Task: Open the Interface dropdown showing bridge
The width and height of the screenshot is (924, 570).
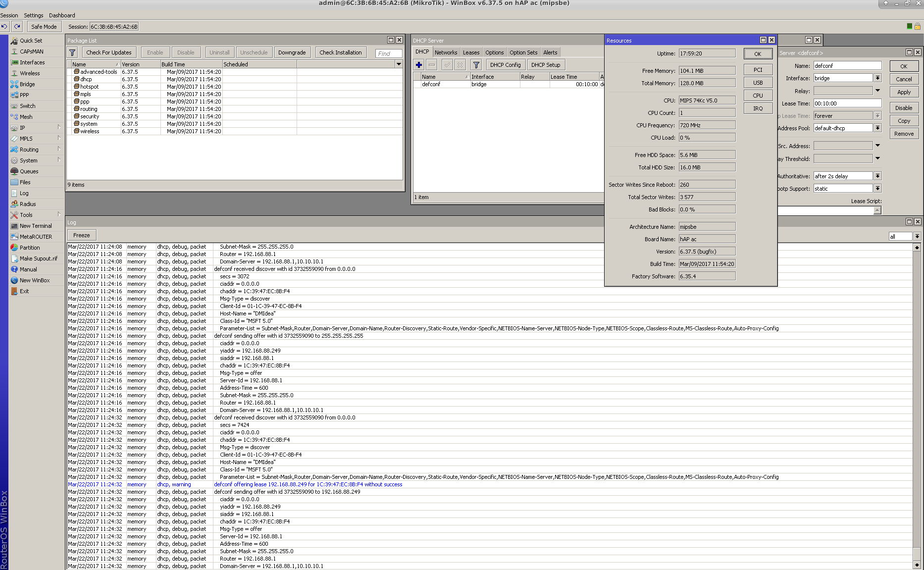Action: (877, 78)
